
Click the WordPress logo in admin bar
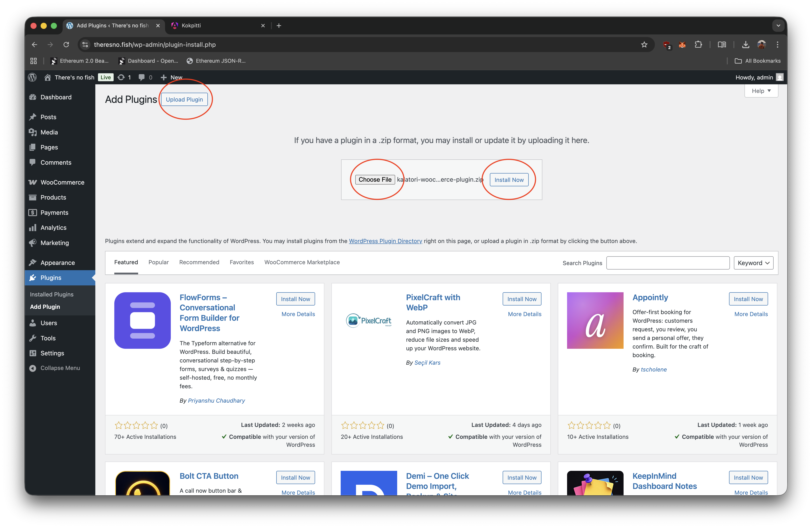tap(32, 77)
